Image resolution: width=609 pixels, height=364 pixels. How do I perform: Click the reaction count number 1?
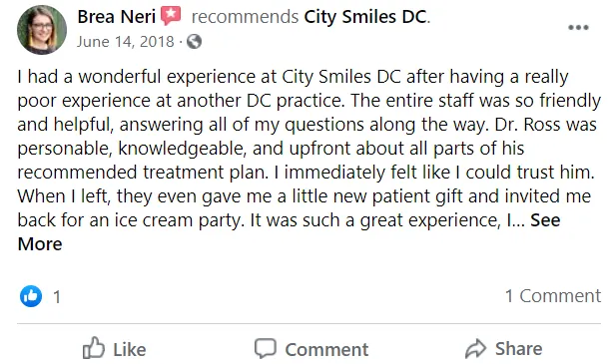(x=57, y=297)
